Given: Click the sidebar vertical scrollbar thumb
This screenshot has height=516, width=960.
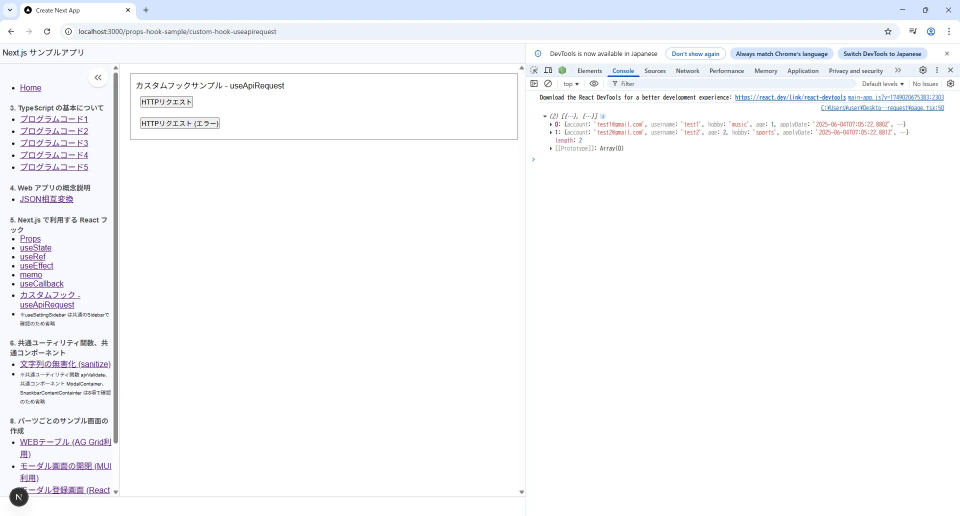Looking at the screenshot, I should (116, 258).
